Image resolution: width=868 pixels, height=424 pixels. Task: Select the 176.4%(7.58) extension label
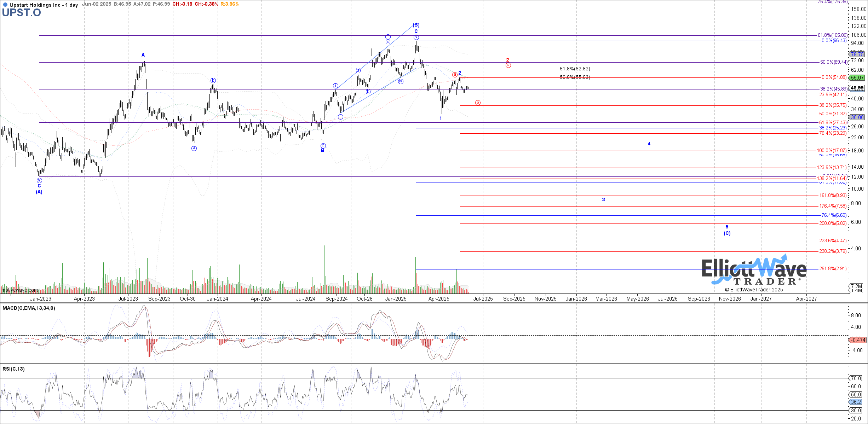(833, 206)
